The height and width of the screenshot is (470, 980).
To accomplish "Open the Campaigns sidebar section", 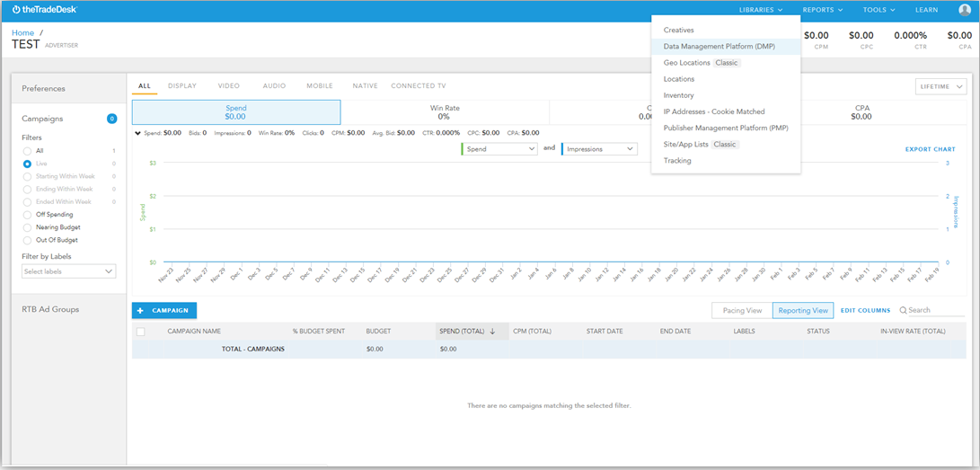I will tap(42, 119).
